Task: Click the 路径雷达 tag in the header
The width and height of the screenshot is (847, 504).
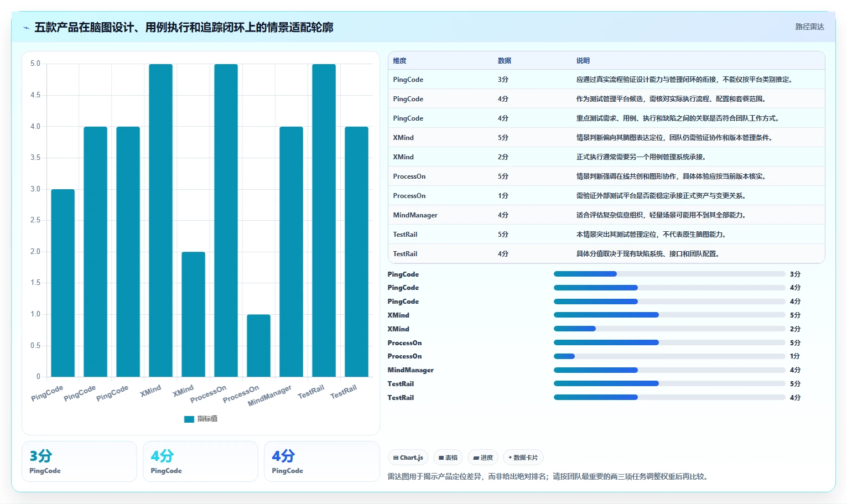Action: (x=809, y=27)
